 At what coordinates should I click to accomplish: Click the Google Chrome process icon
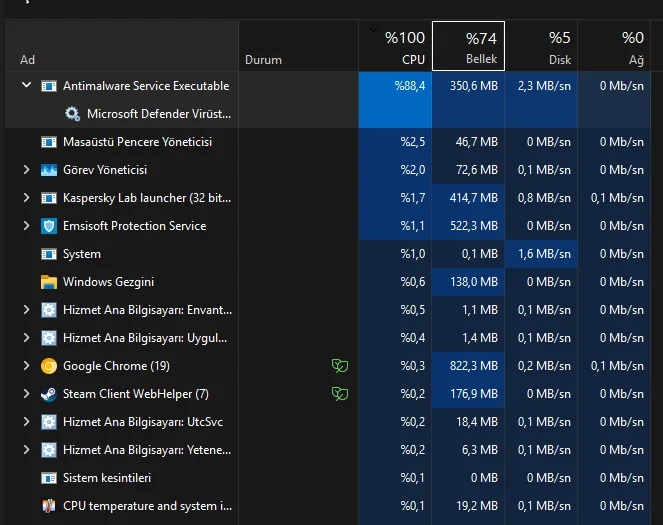(49, 366)
